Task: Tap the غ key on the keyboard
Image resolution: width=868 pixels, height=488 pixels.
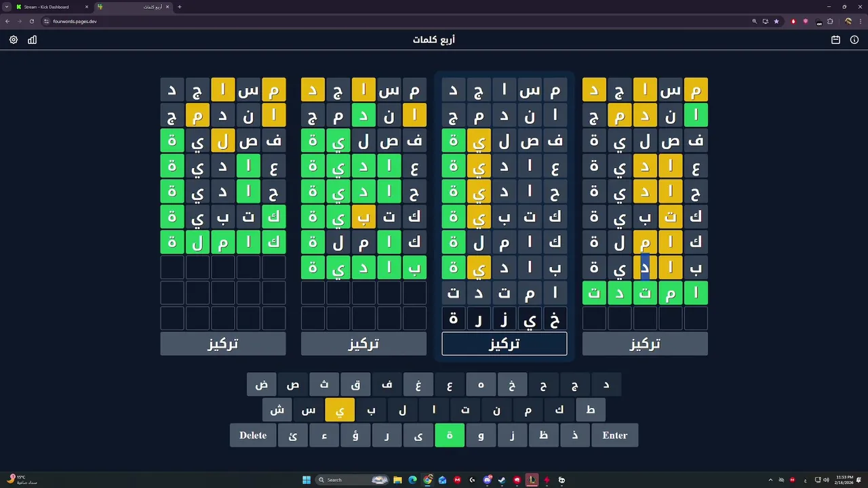Action: click(x=418, y=384)
